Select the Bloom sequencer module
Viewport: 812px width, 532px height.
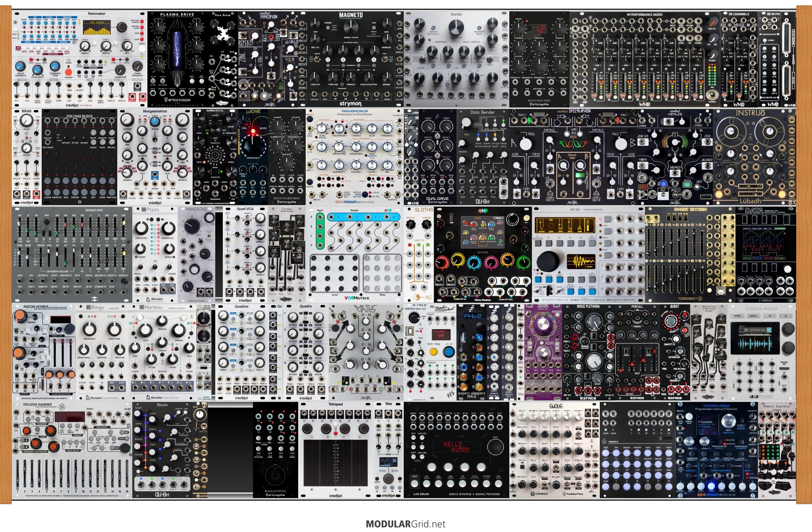(162, 450)
